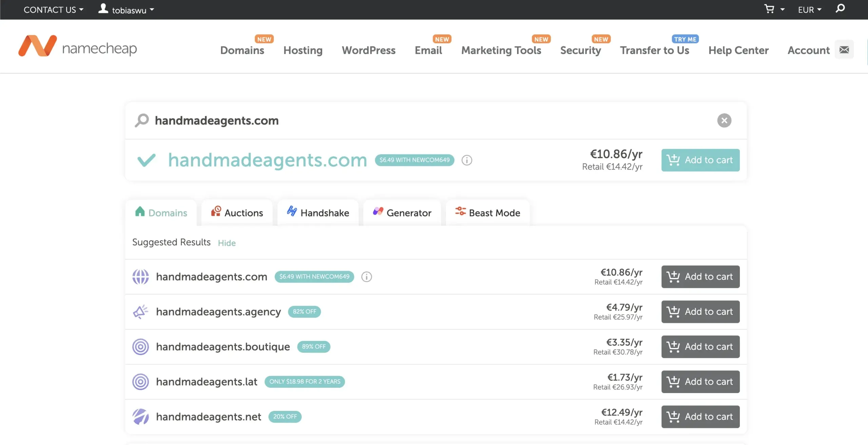
Task: Add handmadeagents.net to cart
Action: click(701, 417)
